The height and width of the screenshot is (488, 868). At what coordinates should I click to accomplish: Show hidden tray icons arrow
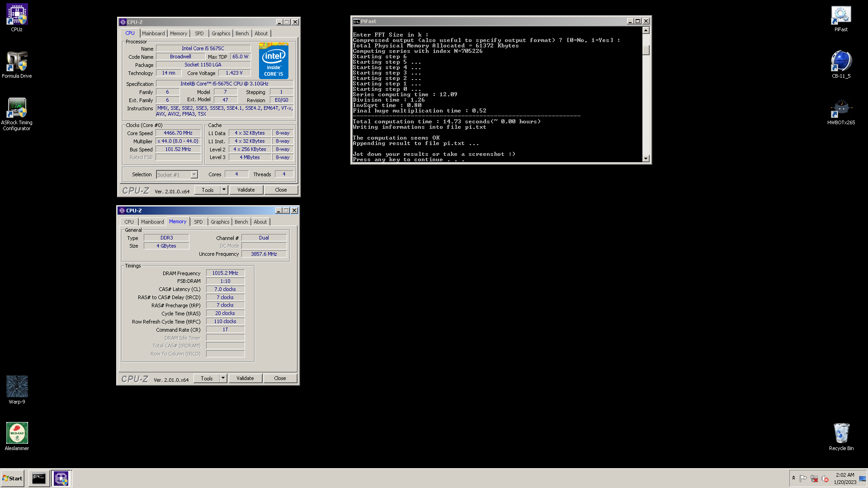pos(793,479)
